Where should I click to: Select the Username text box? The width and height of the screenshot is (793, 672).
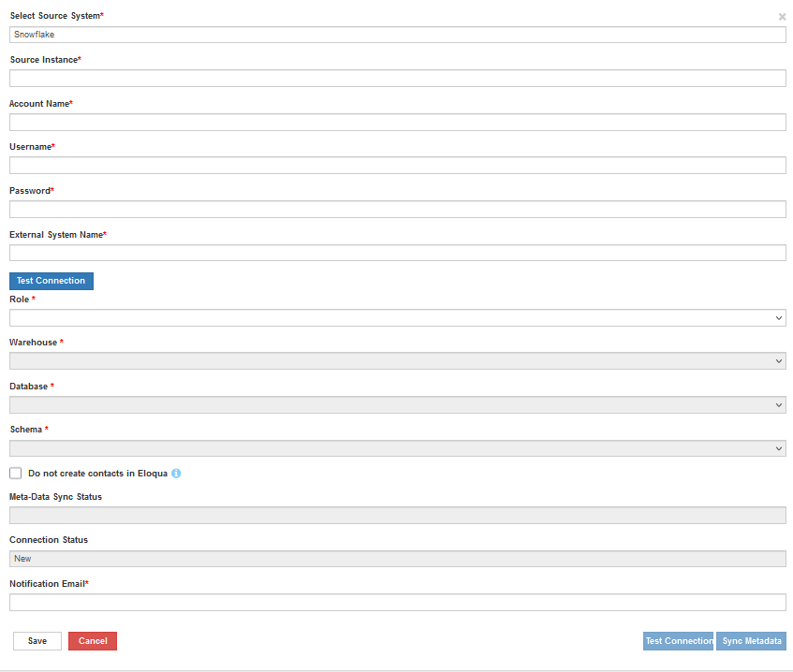tap(397, 166)
